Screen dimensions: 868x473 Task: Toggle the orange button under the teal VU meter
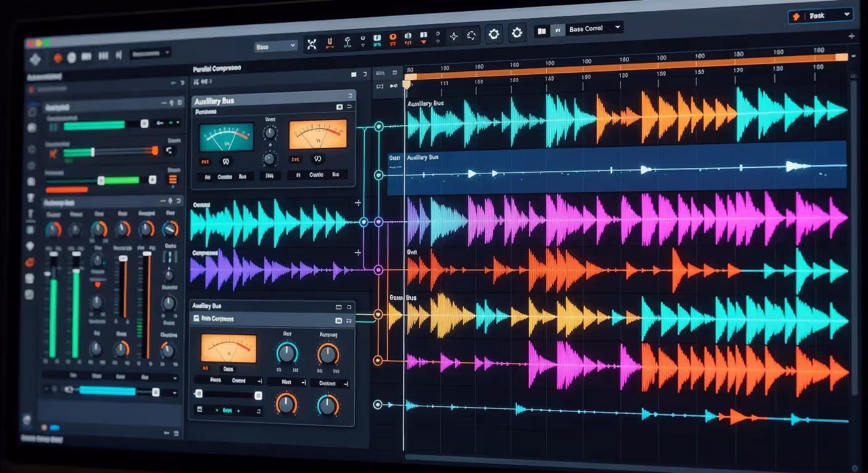(x=205, y=161)
